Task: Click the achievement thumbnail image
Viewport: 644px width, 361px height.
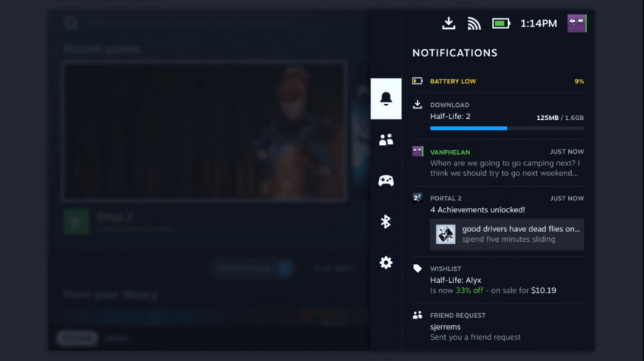Action: pos(446,234)
